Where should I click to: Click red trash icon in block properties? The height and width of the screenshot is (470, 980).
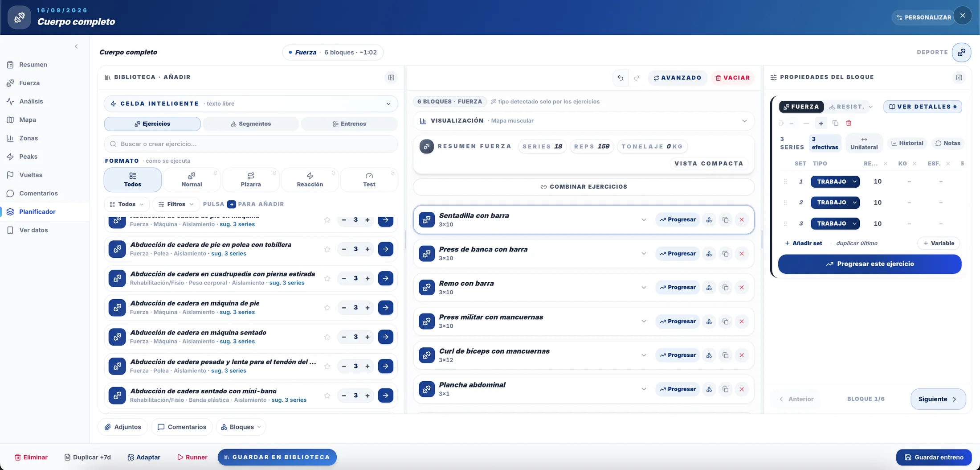(849, 123)
